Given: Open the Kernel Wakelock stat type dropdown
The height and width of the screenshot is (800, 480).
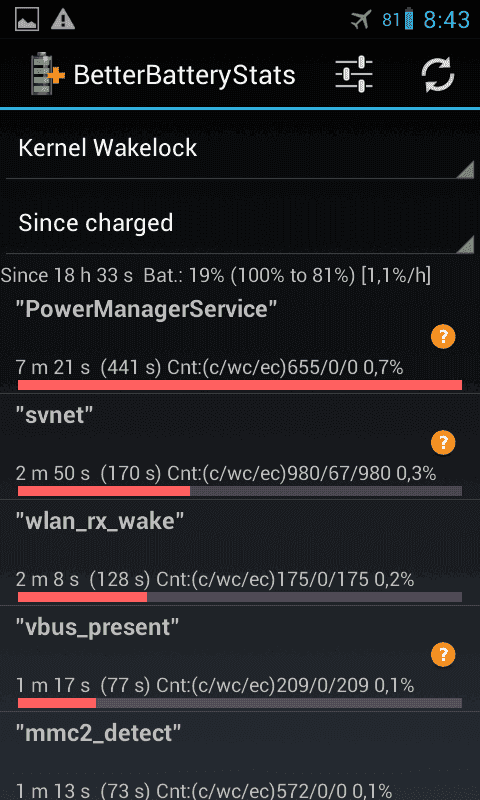Looking at the screenshot, I should pos(240,148).
